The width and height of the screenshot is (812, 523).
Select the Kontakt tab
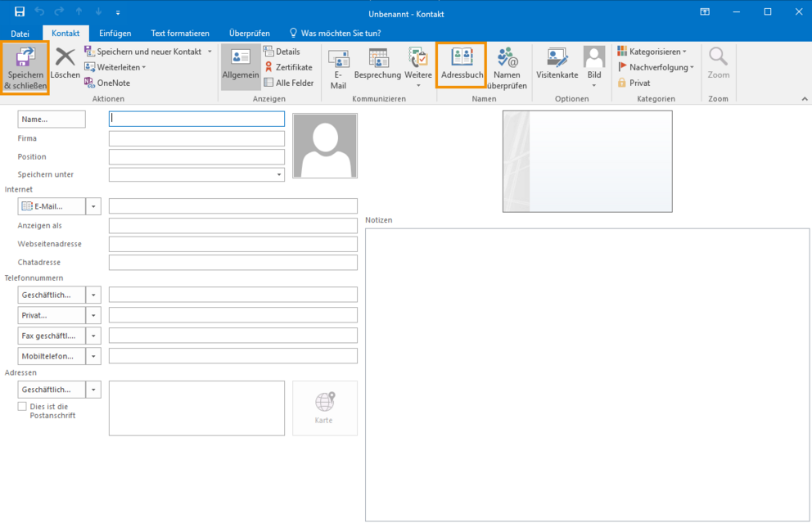click(65, 33)
